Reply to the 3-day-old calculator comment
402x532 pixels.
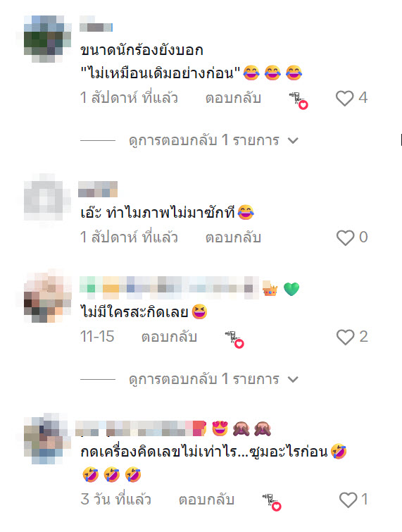tap(206, 500)
